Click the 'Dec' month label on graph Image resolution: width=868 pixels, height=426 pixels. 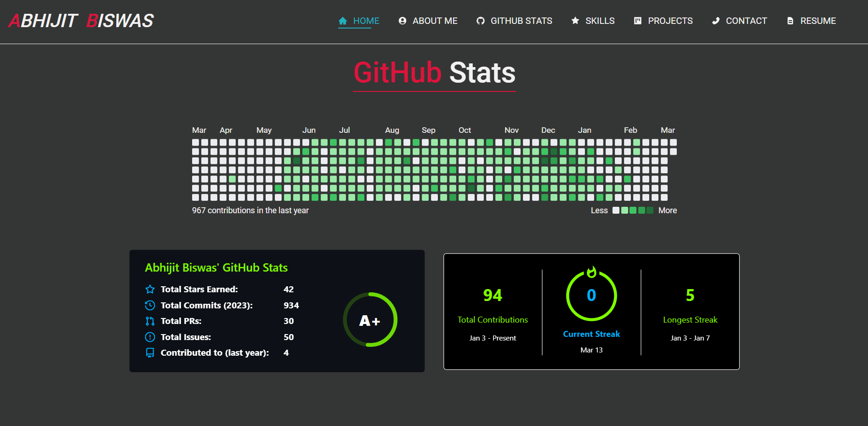click(x=548, y=130)
